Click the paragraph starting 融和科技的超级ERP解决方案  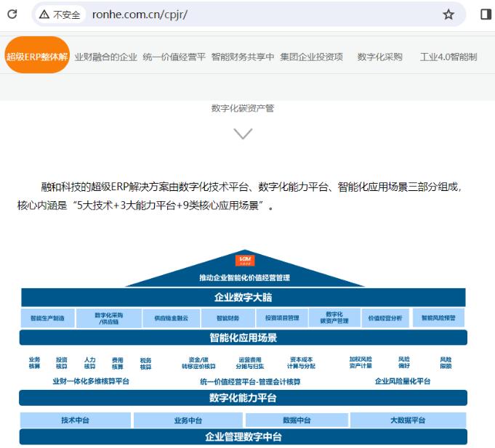[x=239, y=196]
